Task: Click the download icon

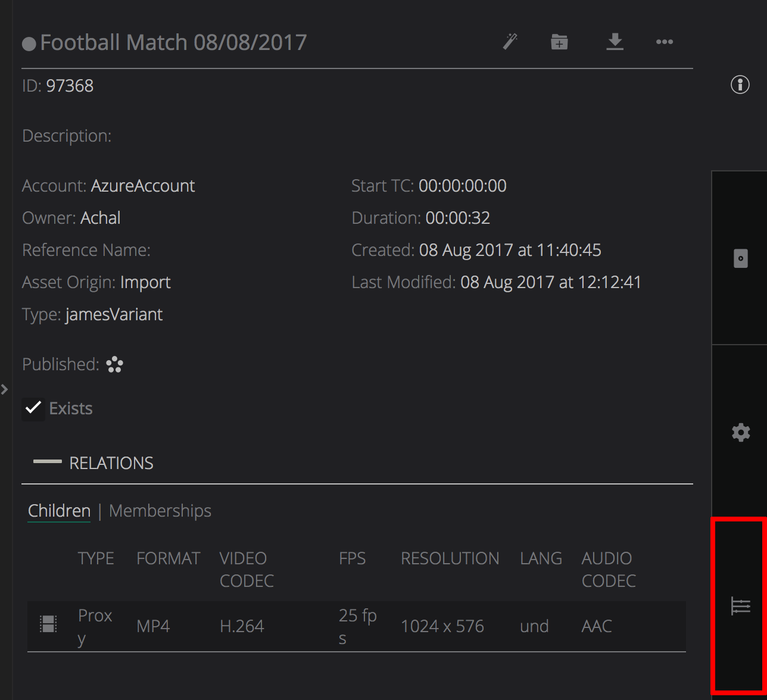Action: pos(615,42)
